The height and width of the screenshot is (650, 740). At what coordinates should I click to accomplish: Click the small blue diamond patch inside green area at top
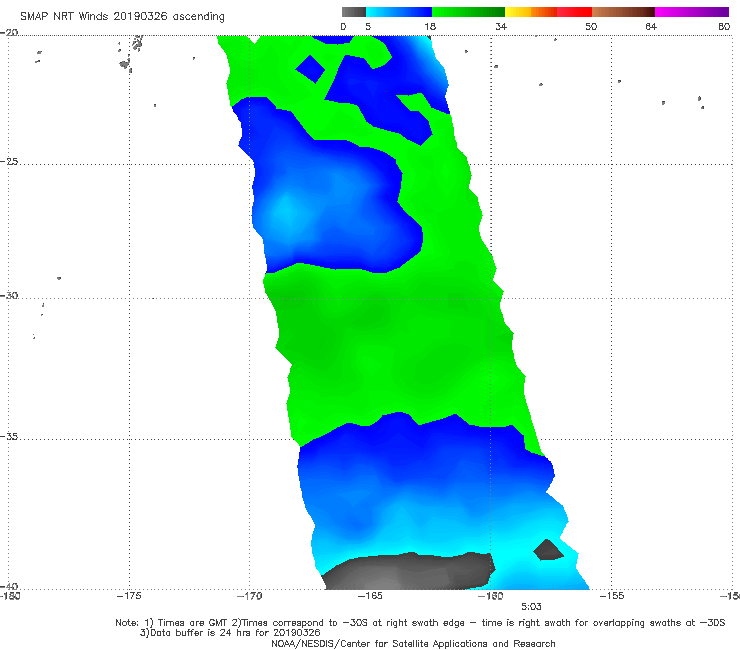(x=310, y=69)
